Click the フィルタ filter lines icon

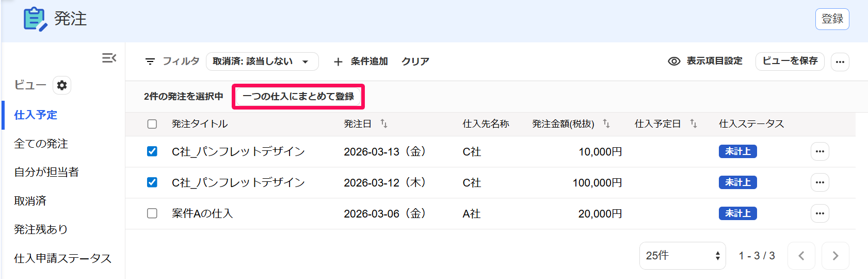pos(150,61)
